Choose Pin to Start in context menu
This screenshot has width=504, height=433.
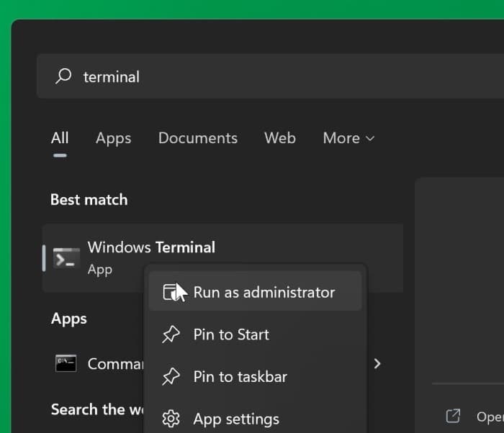(255, 334)
